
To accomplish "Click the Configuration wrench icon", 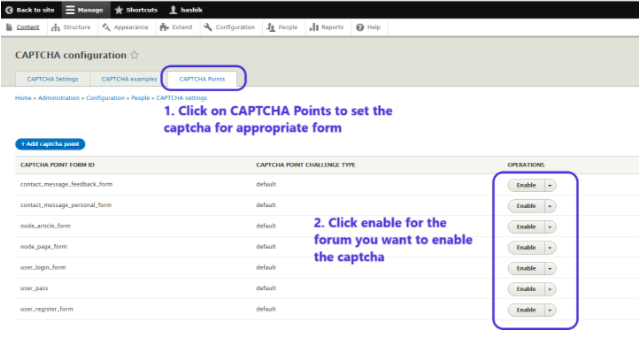I will (208, 27).
